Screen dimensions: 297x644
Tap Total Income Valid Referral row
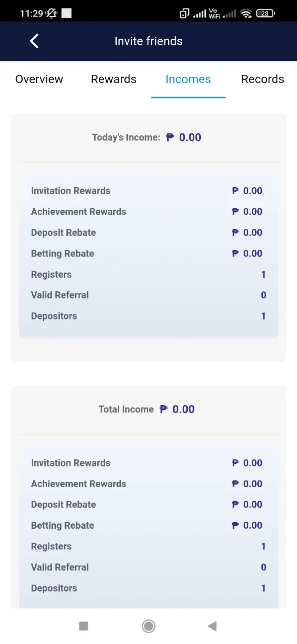click(x=148, y=567)
